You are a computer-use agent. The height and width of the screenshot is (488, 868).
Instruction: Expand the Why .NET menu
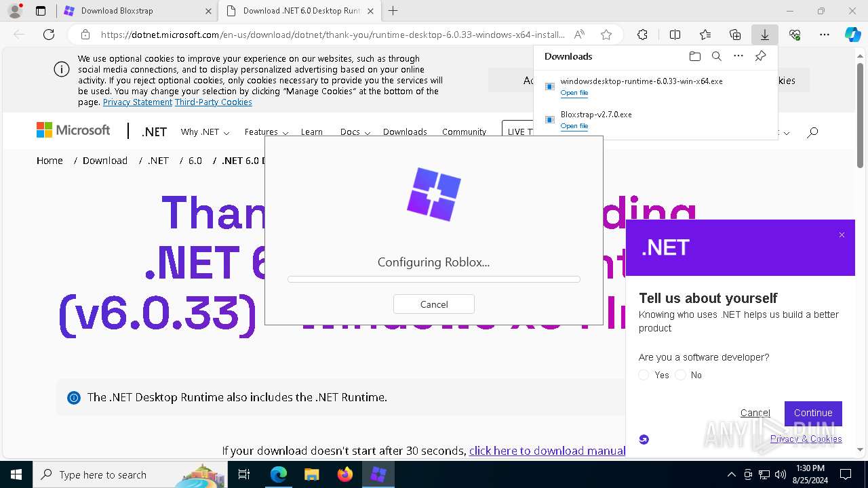point(205,132)
